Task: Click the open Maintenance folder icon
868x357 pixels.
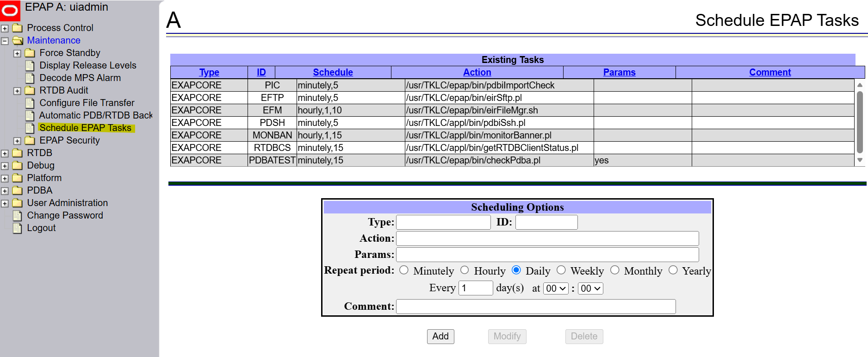Action: pos(18,40)
